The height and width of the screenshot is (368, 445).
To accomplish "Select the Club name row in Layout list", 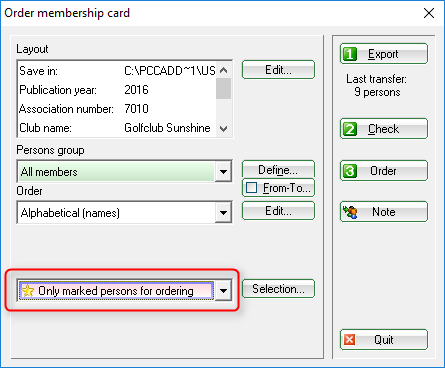I will (117, 128).
